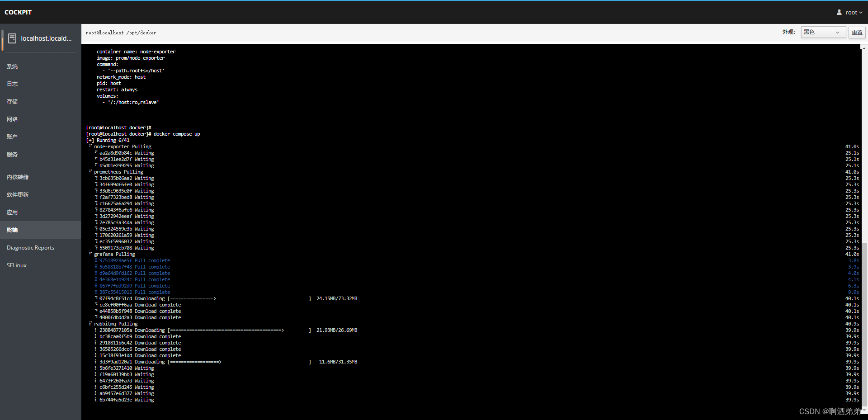
Task: Open the 网络 network page
Action: 12,119
